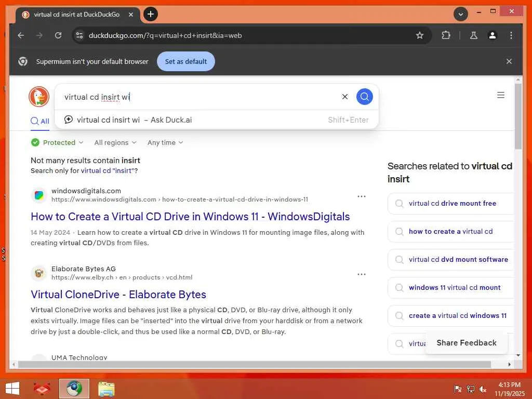Bookmark this page with the star icon
The height and width of the screenshot is (399, 532).
420,35
